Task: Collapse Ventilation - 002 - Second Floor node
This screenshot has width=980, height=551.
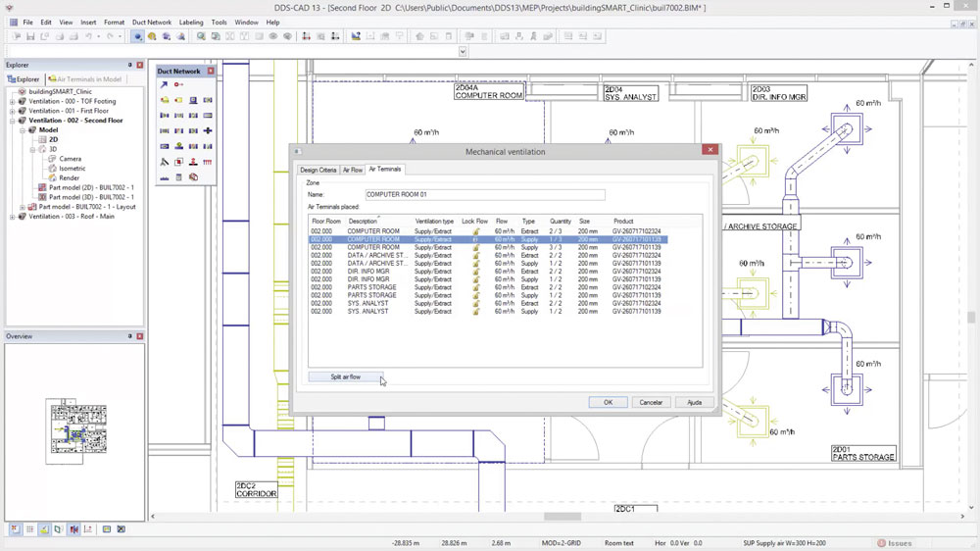Action: point(13,121)
